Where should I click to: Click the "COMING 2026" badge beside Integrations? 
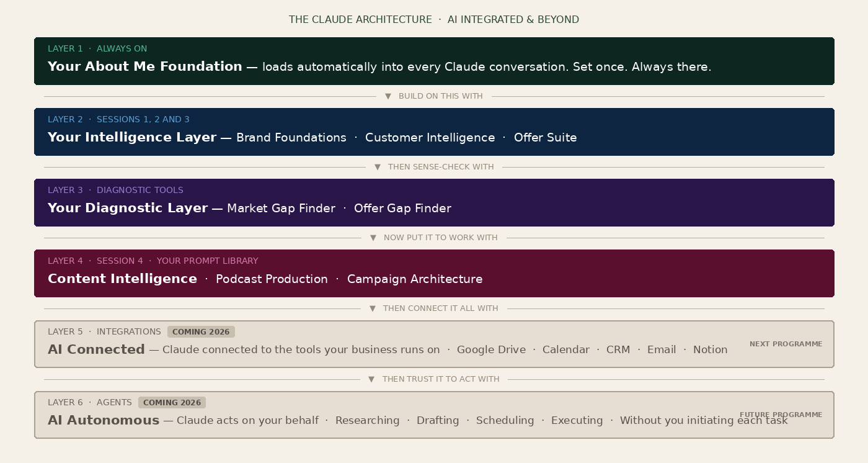(201, 332)
